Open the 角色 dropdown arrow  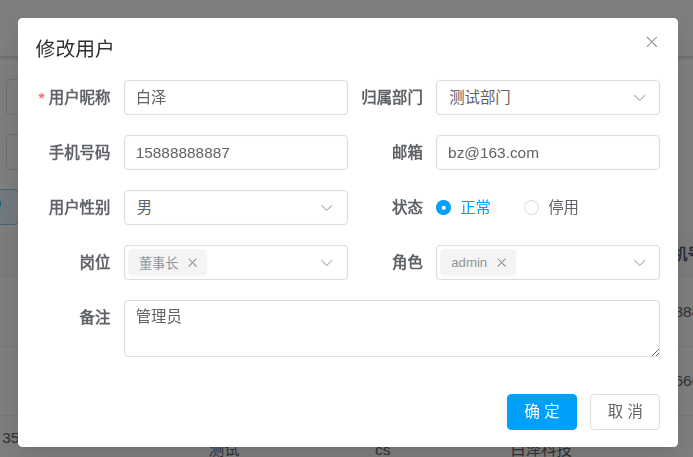[639, 263]
